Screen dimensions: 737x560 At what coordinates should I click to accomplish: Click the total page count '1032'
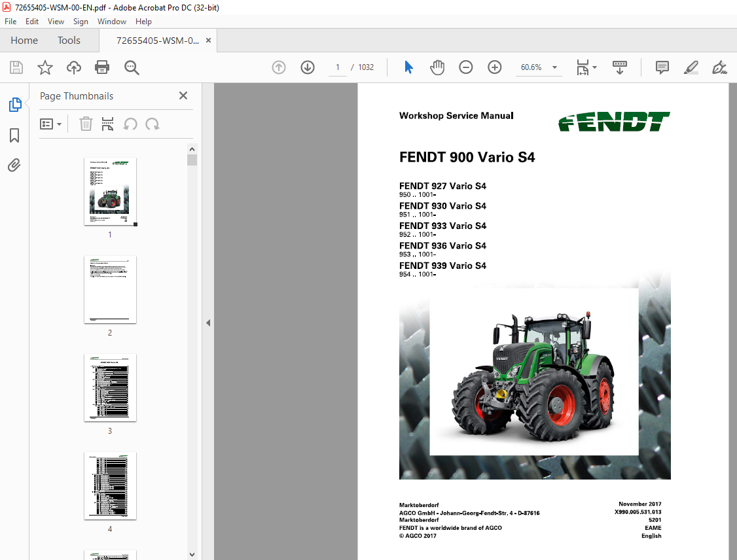(x=366, y=67)
